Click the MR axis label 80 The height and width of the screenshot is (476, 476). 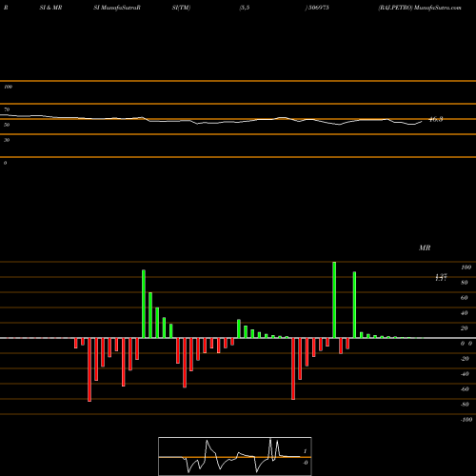(x=465, y=283)
